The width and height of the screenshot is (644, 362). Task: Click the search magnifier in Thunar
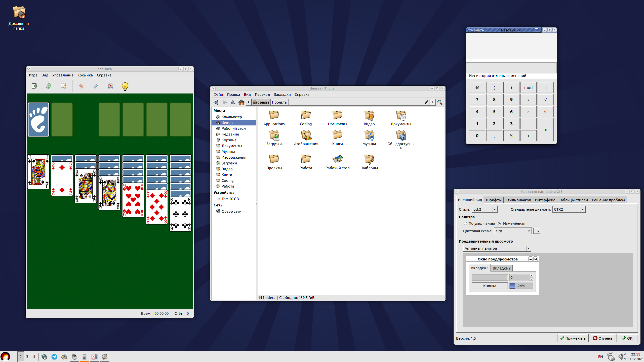(x=440, y=102)
